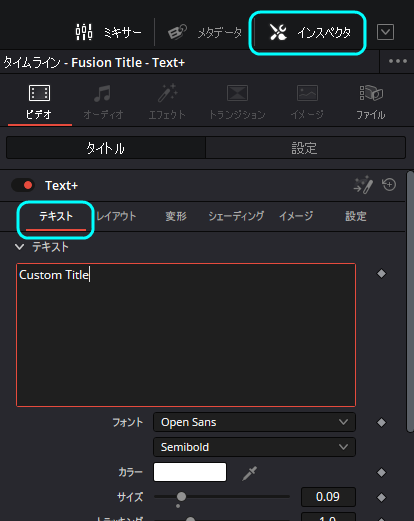Toggle the Text+ enable switch

(x=23, y=185)
